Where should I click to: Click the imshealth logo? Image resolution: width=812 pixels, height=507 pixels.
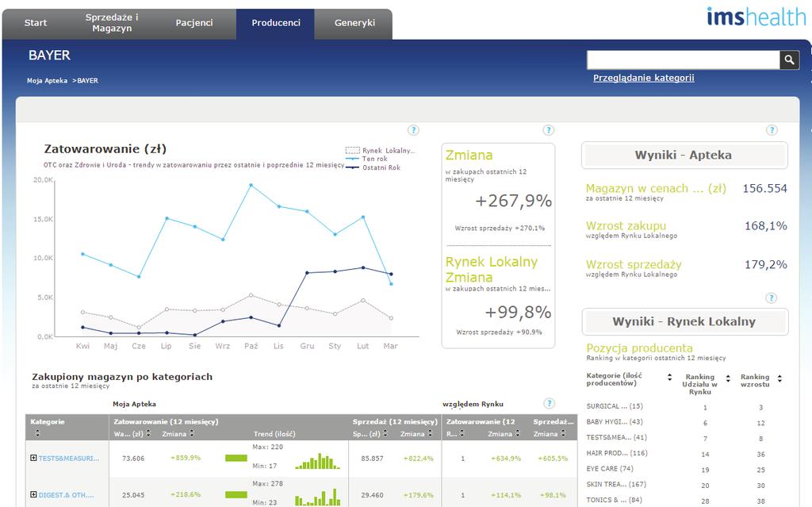click(x=756, y=17)
